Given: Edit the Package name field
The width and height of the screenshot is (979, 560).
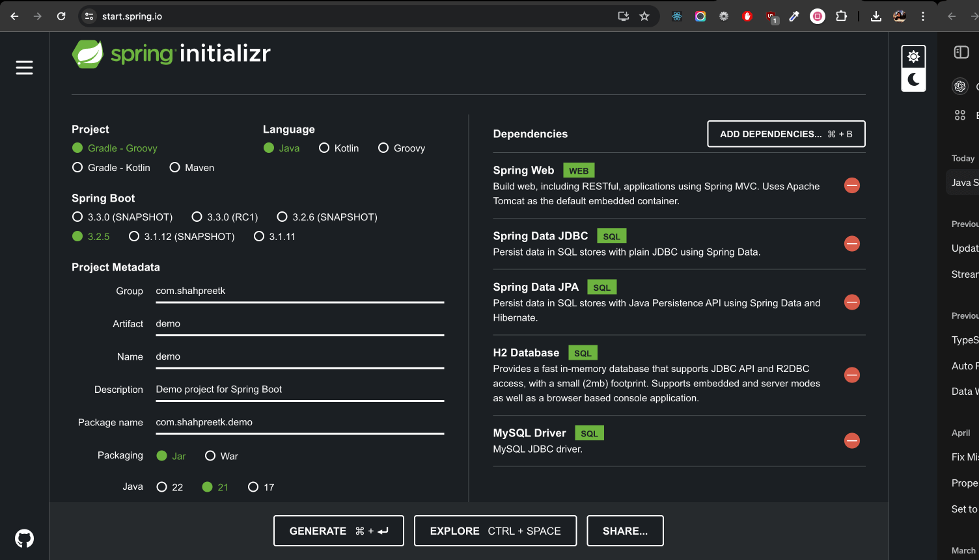Looking at the screenshot, I should [300, 423].
